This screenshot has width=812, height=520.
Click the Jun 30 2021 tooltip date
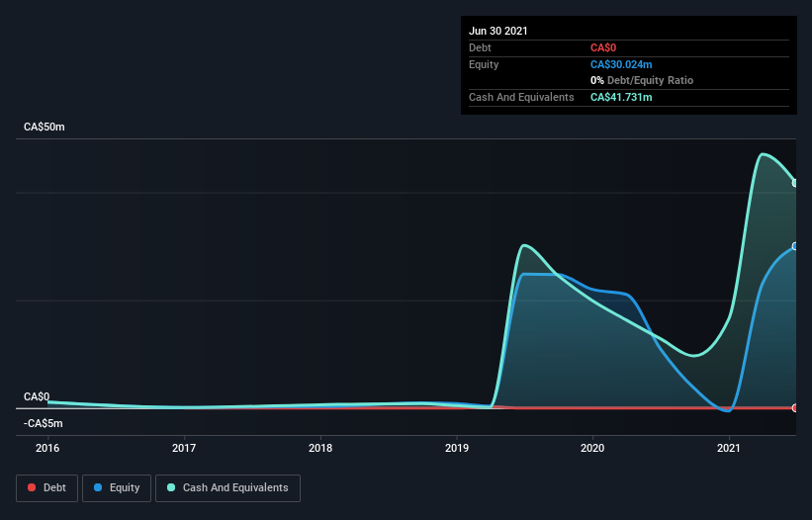point(498,31)
